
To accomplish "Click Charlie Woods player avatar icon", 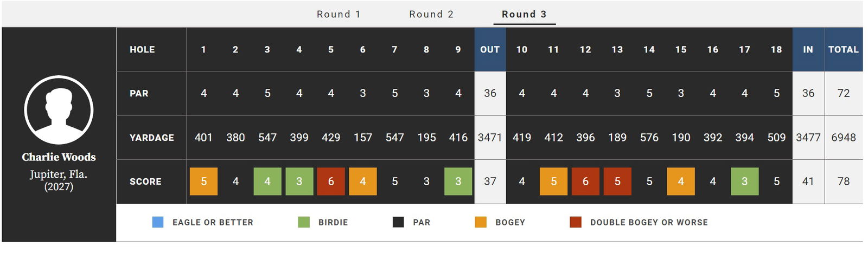I will 59,110.
